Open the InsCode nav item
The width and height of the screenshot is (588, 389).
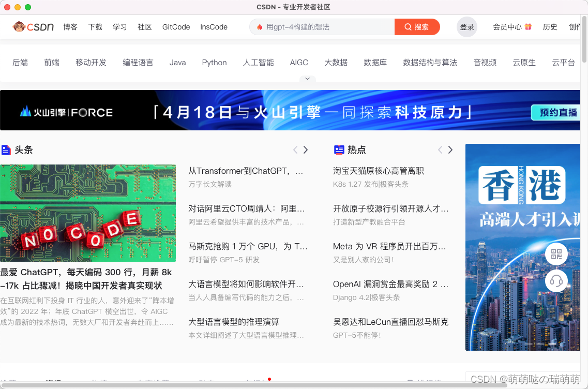tap(214, 27)
